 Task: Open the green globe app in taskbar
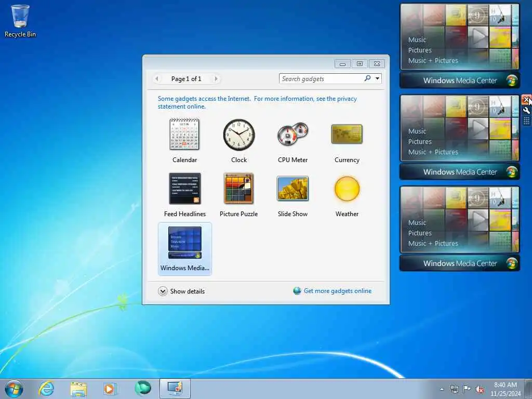[x=142, y=389]
